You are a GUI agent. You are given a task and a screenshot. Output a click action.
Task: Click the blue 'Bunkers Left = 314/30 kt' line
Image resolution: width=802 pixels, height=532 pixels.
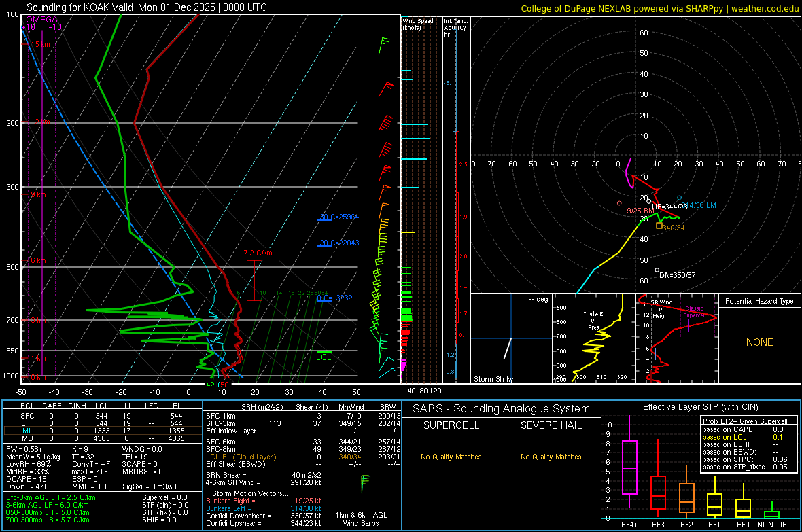click(264, 508)
